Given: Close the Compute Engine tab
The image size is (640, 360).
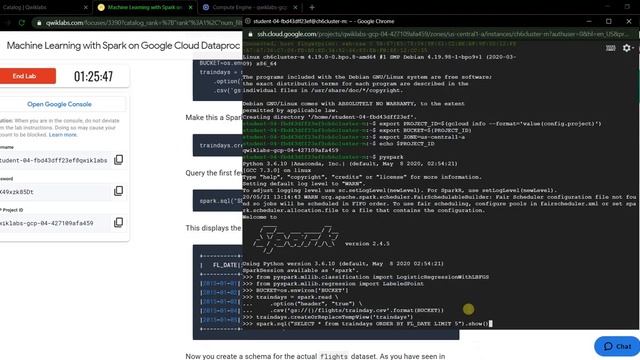Looking at the screenshot, I should (x=296, y=7).
